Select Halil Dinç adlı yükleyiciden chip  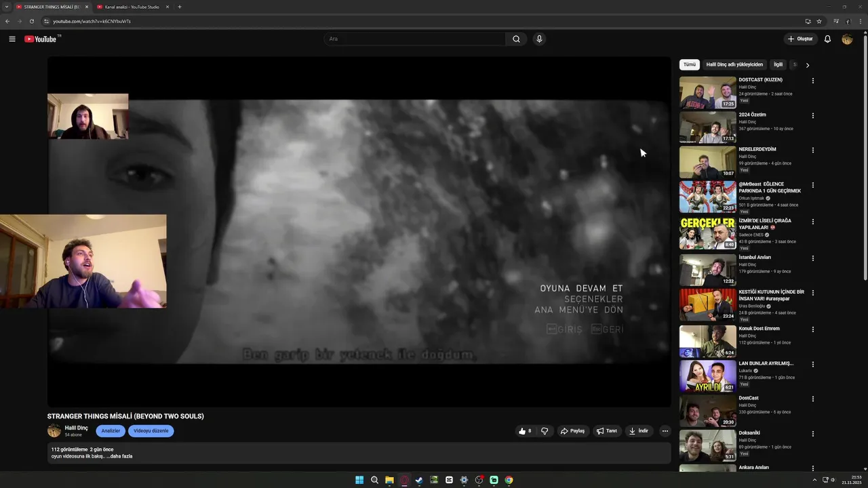[x=734, y=64]
